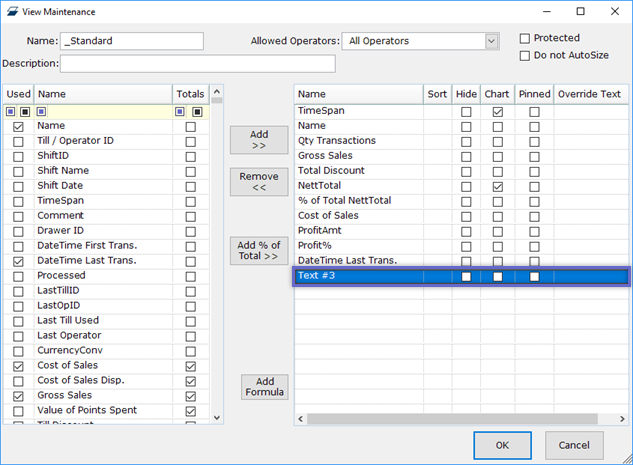Click the Name column filter icon in the left list
This screenshot has height=465, width=633.
pyautogui.click(x=42, y=112)
